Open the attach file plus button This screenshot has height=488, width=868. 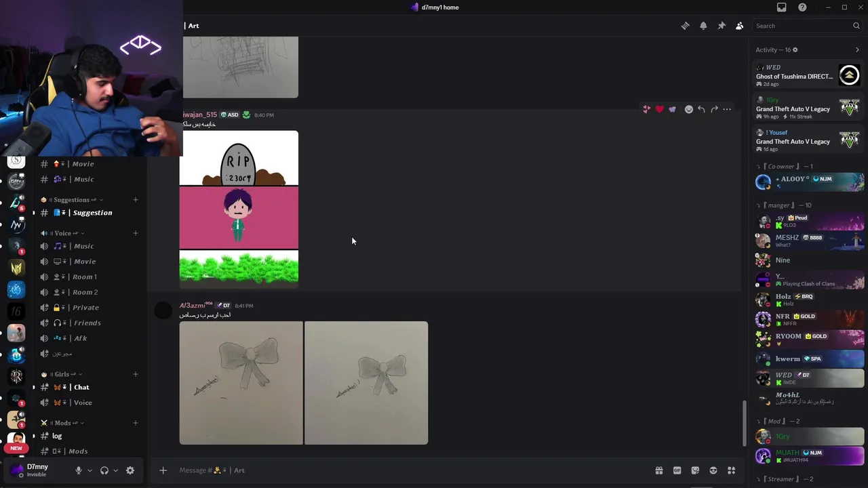163,470
